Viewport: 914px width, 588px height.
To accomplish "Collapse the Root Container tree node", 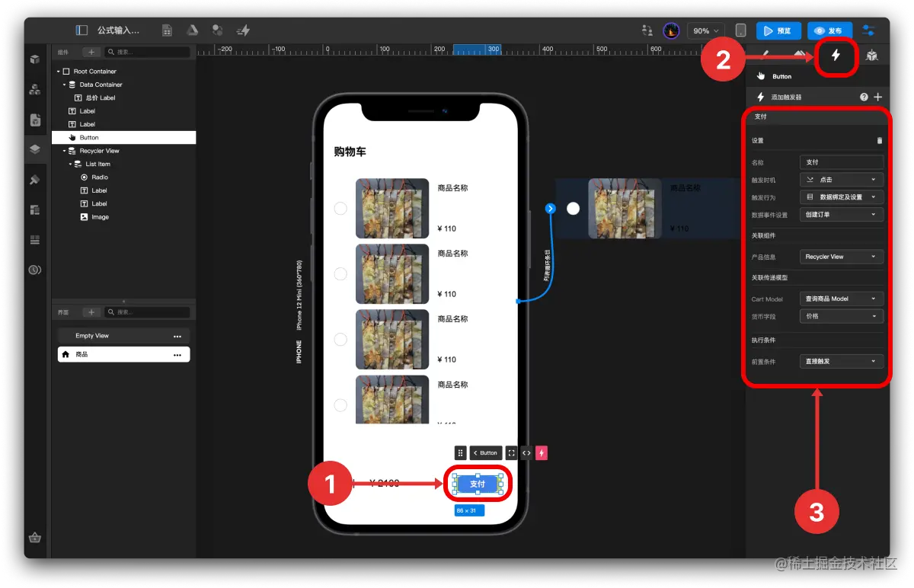I will (59, 72).
